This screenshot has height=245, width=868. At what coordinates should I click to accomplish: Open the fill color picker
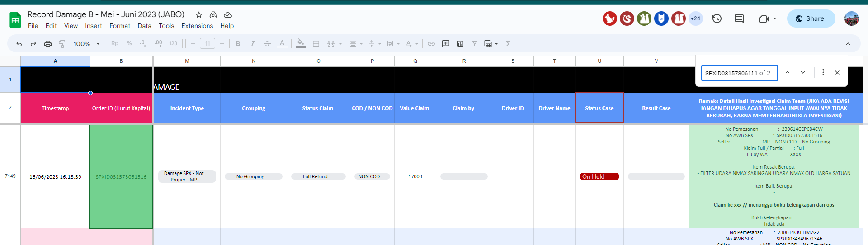coord(301,44)
